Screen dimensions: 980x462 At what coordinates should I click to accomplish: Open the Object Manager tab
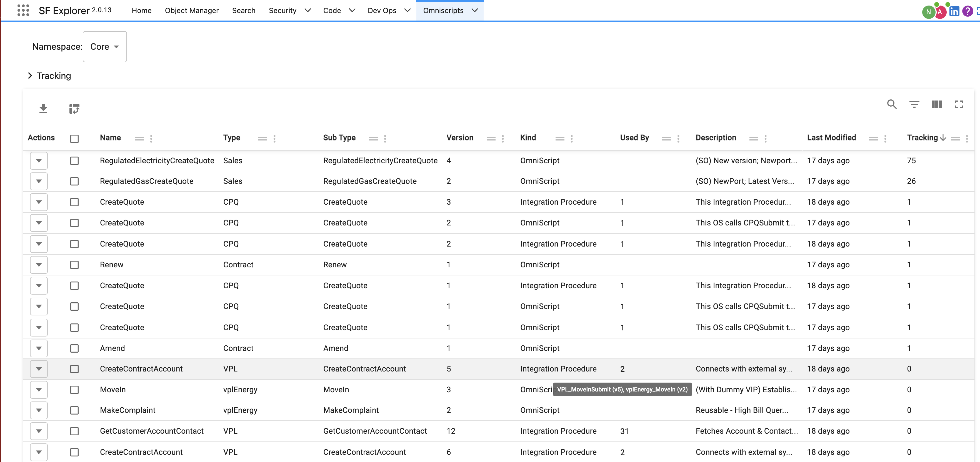192,10
